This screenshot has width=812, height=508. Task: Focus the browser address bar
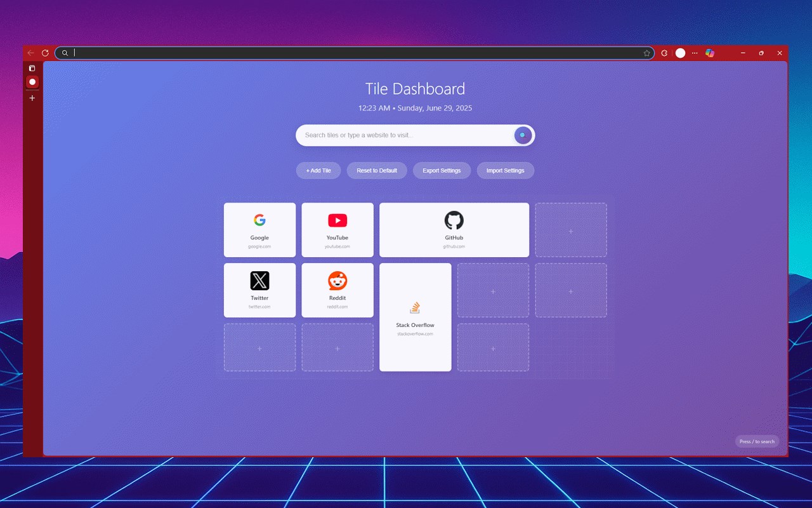pyautogui.click(x=354, y=53)
